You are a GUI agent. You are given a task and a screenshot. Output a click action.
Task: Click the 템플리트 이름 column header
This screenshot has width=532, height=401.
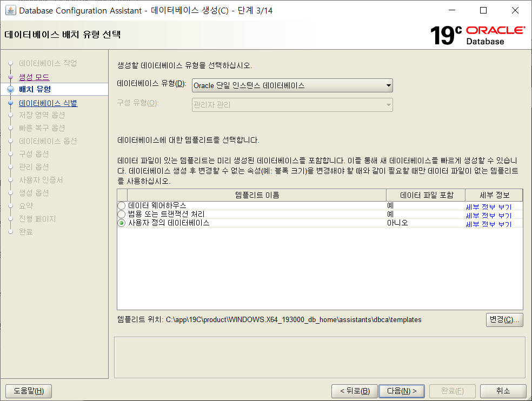point(257,195)
